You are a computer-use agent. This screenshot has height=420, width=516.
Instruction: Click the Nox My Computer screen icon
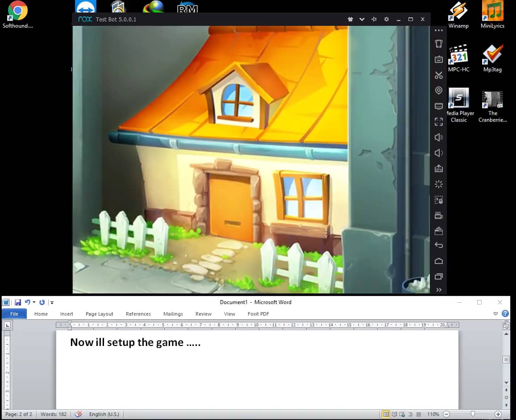pyautogui.click(x=438, y=106)
